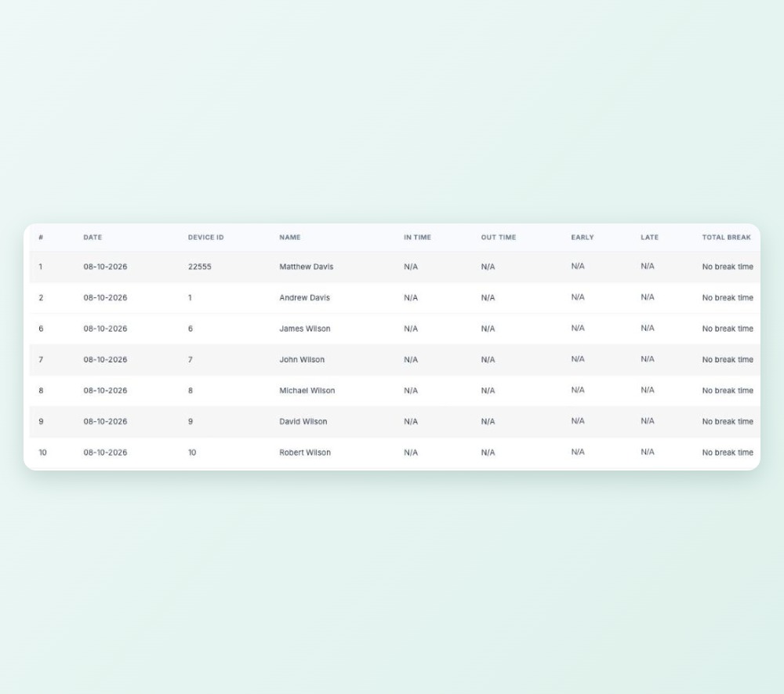
Task: Select the name Michael Wilson
Action: [x=307, y=391]
